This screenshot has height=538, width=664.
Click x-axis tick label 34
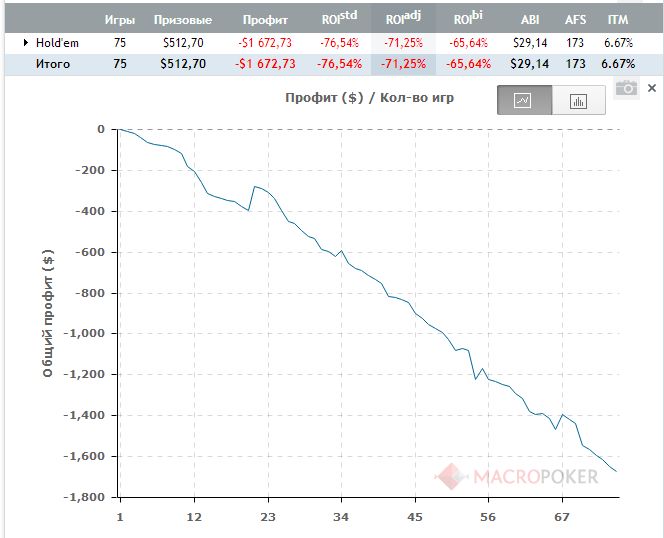[341, 517]
